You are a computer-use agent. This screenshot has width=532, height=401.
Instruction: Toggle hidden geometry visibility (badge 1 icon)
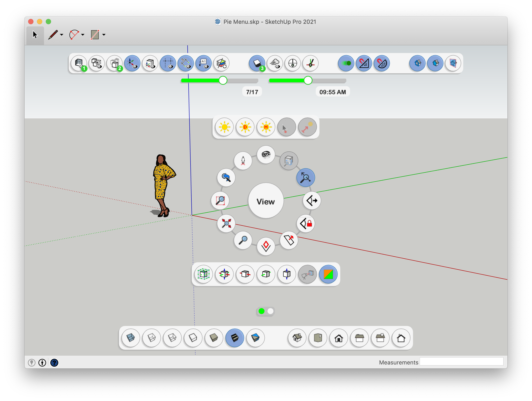tap(79, 63)
